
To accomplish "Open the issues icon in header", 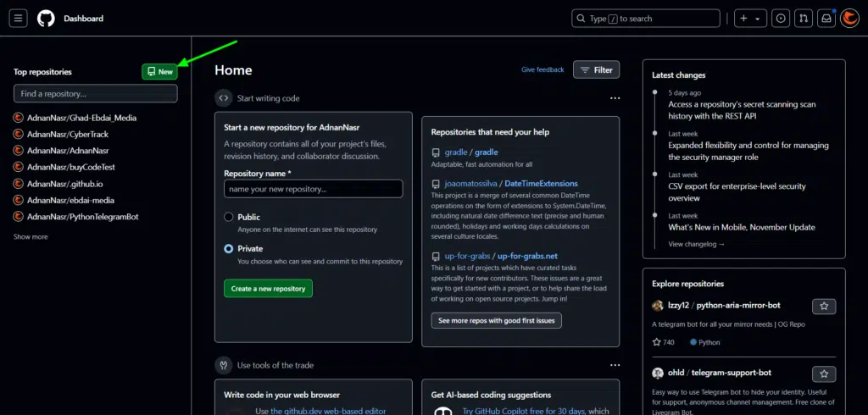I will click(781, 19).
